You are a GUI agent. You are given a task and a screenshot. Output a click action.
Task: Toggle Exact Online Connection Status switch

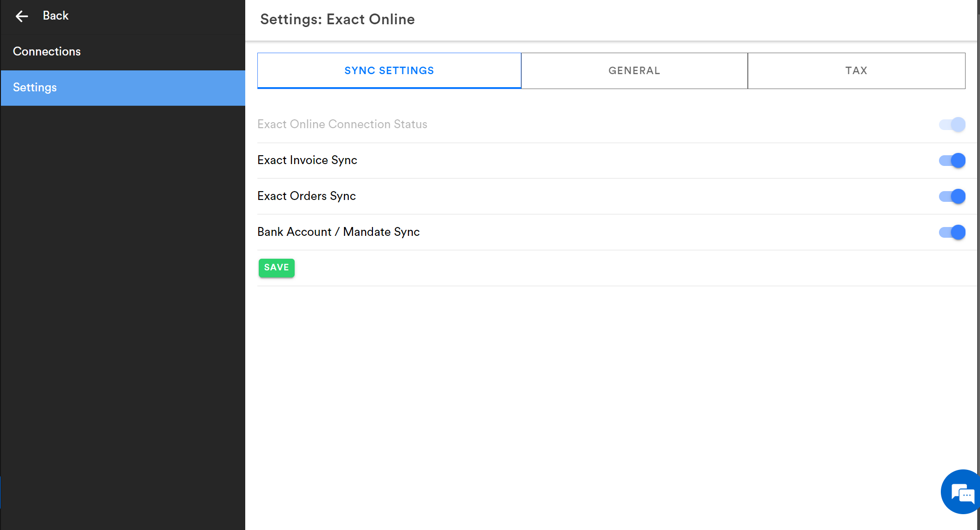pyautogui.click(x=952, y=124)
